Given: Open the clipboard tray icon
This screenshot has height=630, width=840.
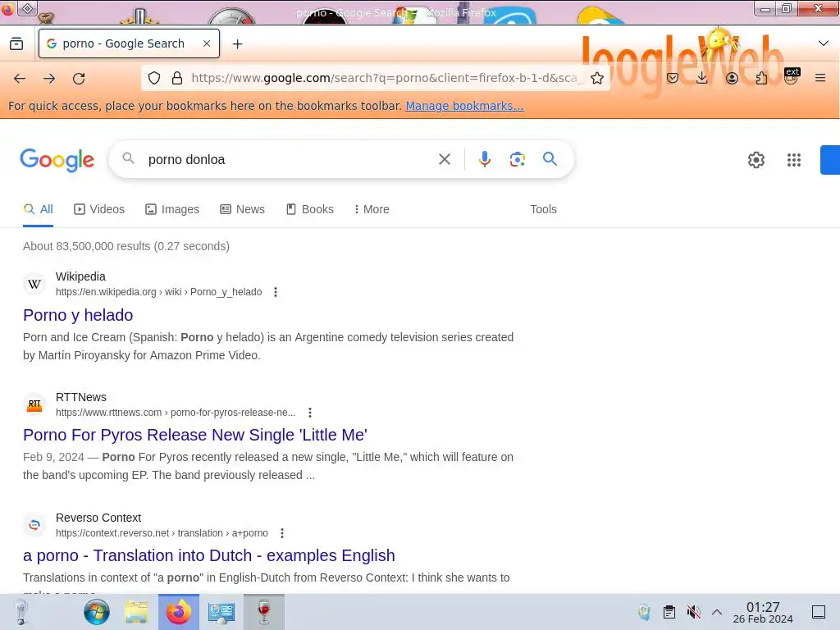Looking at the screenshot, I should click(x=669, y=612).
